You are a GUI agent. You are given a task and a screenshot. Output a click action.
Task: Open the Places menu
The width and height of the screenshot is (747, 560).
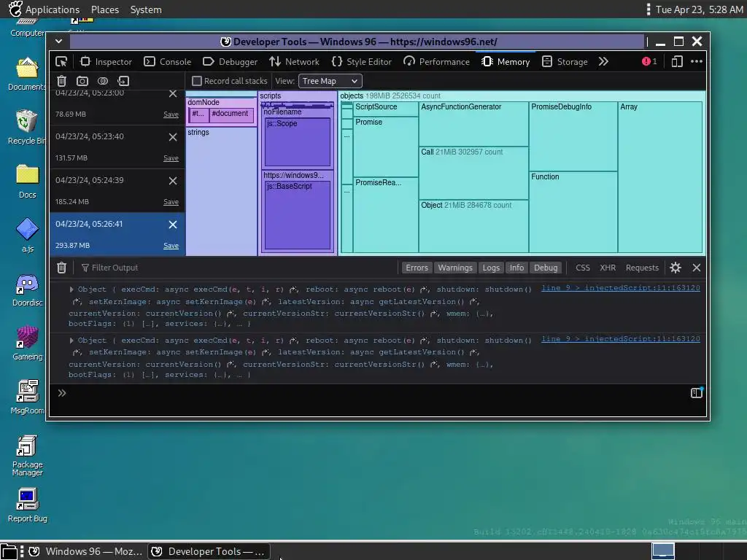tap(105, 9)
